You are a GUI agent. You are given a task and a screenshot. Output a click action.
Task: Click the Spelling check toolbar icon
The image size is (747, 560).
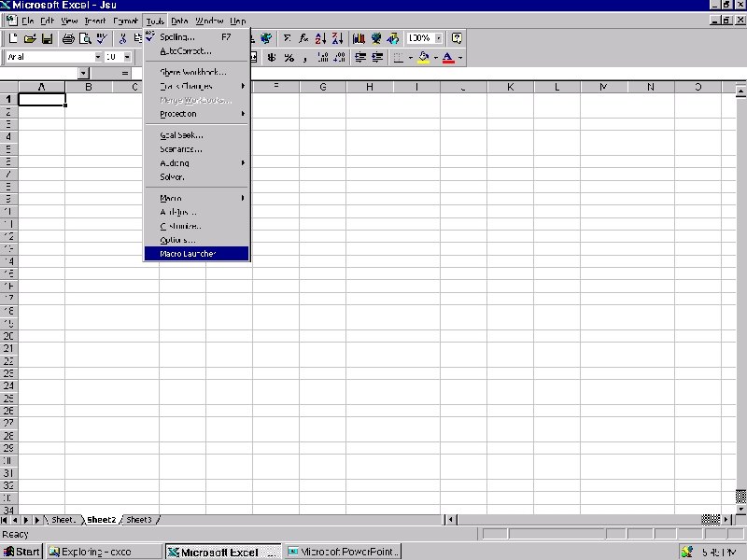point(102,38)
